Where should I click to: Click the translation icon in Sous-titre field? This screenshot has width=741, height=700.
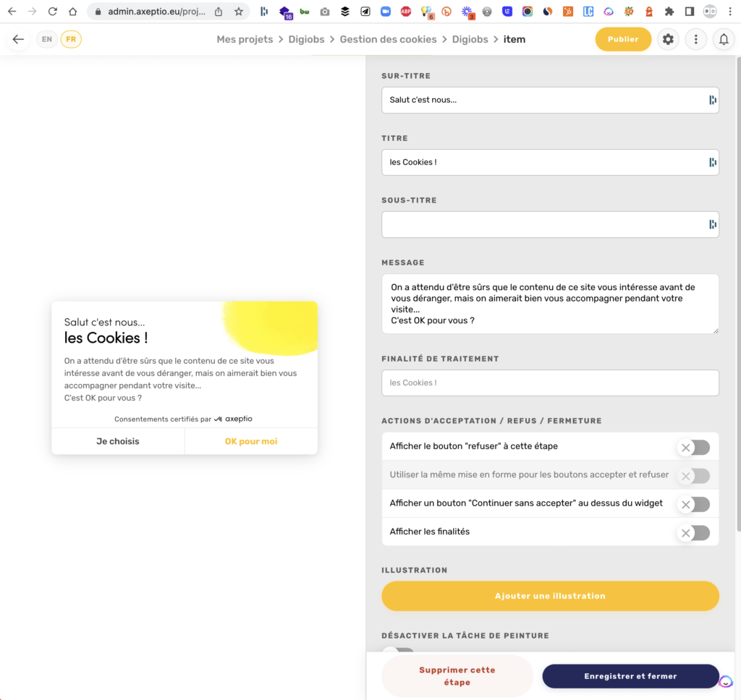(712, 225)
